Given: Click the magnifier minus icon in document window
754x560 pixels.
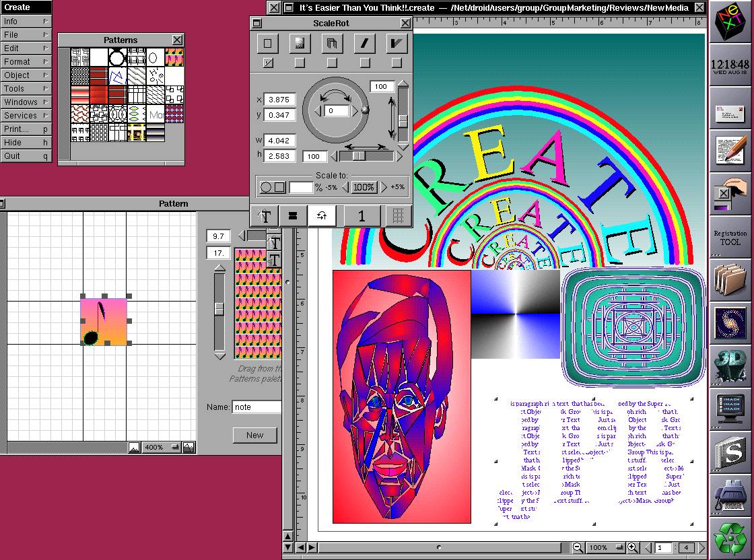Looking at the screenshot, I should pos(578,547).
